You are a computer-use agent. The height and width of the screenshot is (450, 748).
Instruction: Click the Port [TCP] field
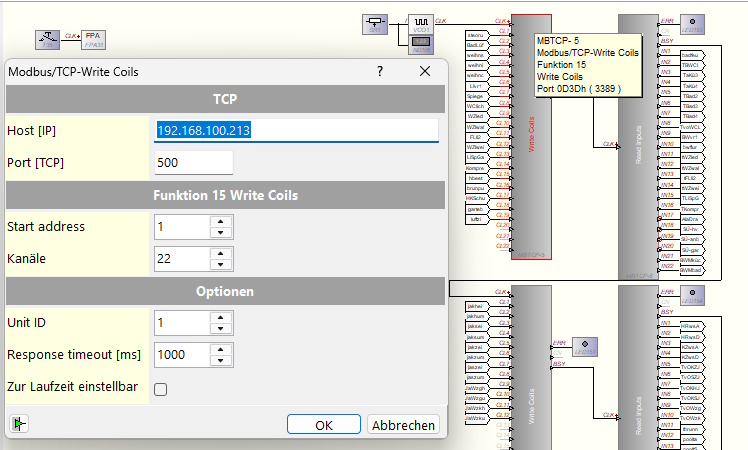(194, 163)
